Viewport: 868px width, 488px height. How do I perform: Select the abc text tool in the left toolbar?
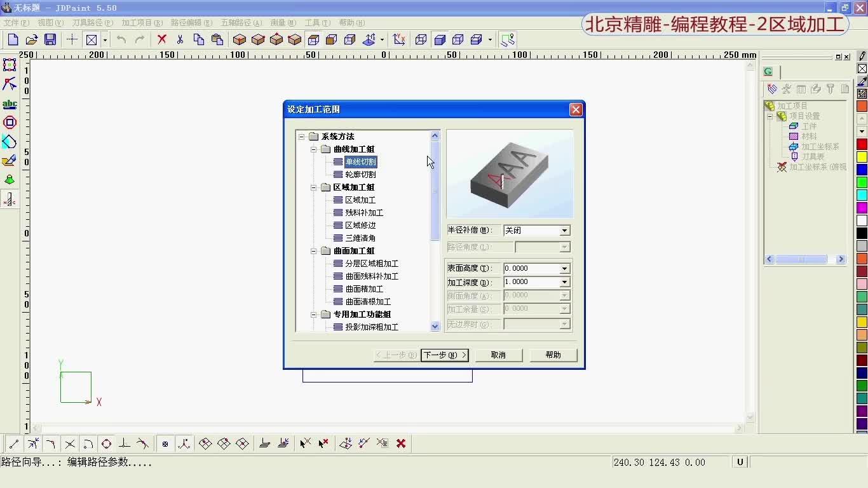click(x=10, y=104)
